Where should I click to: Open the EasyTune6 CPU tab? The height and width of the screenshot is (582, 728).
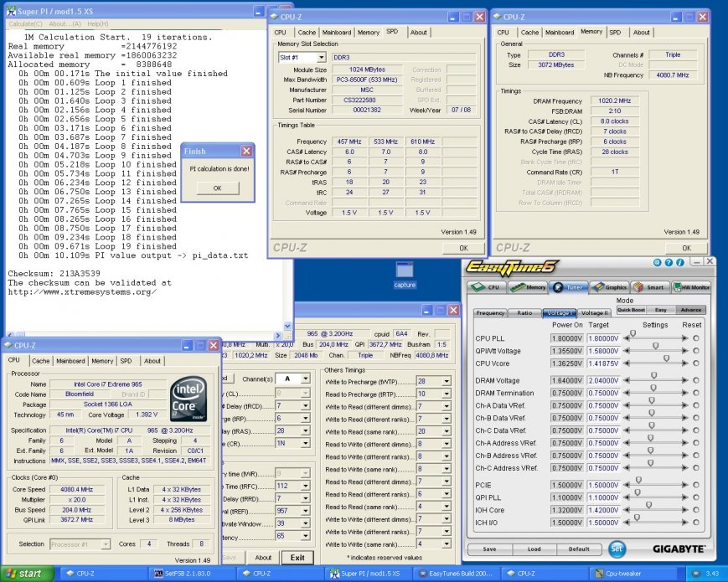coord(486,287)
